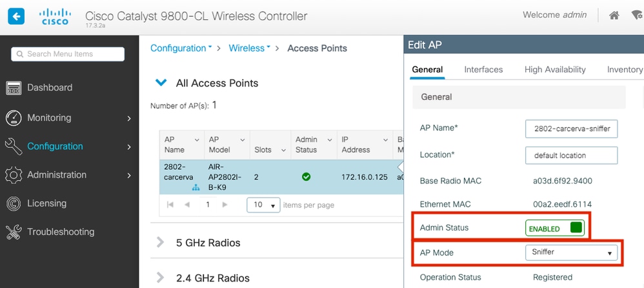644x288 pixels.
Task: Click Base Radio MAC value a03d.6f92.9400
Action: pos(563,181)
